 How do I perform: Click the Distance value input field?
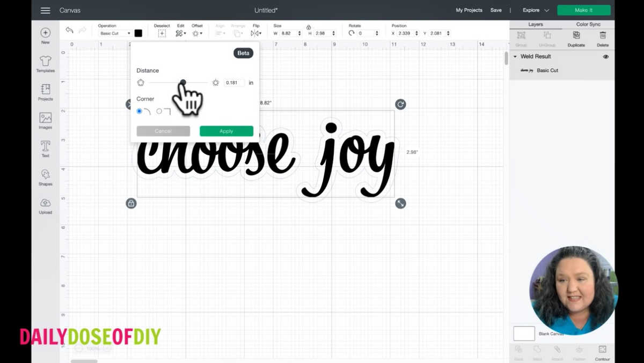pos(234,83)
